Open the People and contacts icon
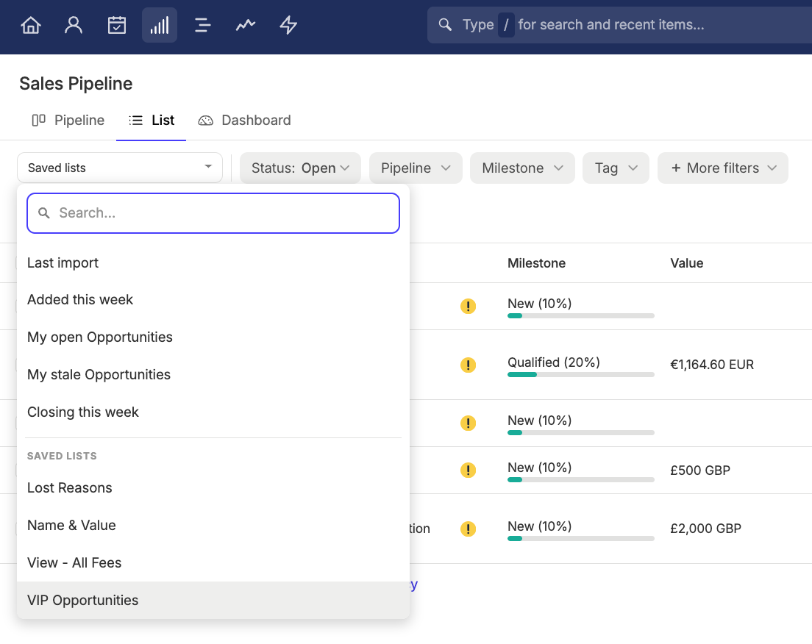812x644 pixels. point(74,25)
